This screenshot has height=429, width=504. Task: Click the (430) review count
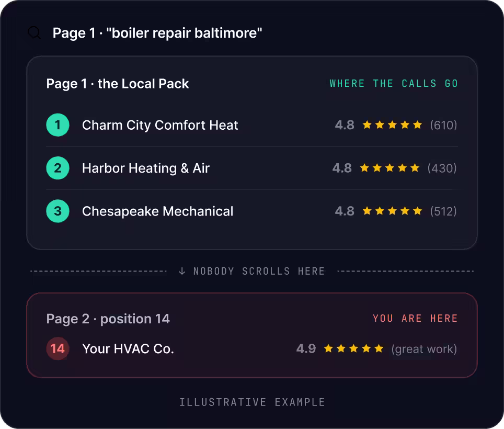pos(442,168)
